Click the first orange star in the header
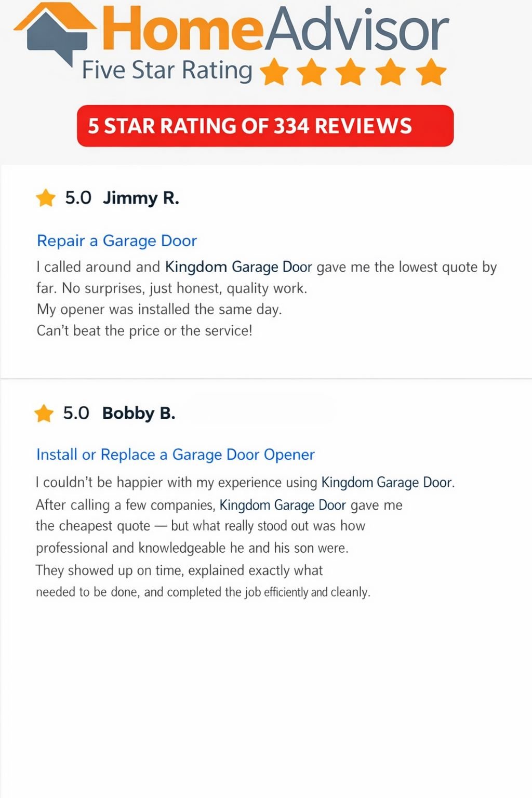Viewport: 532px width, 798px height. (x=274, y=72)
